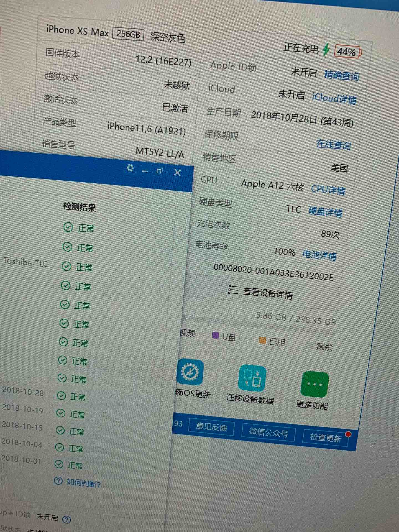Viewport: 399px width, 532px height.
Task: Open the CPU详情 link
Action: (x=328, y=190)
